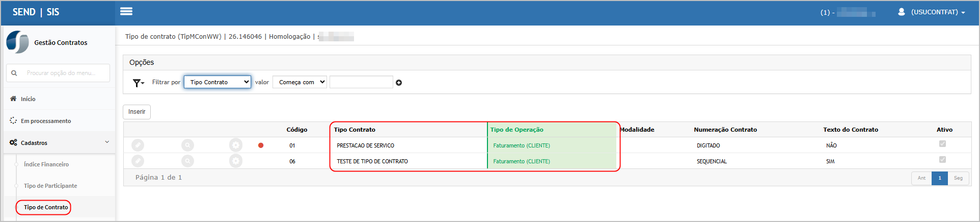This screenshot has height=222, width=980.
Task: Click the Ant pagination button
Action: (x=921, y=178)
